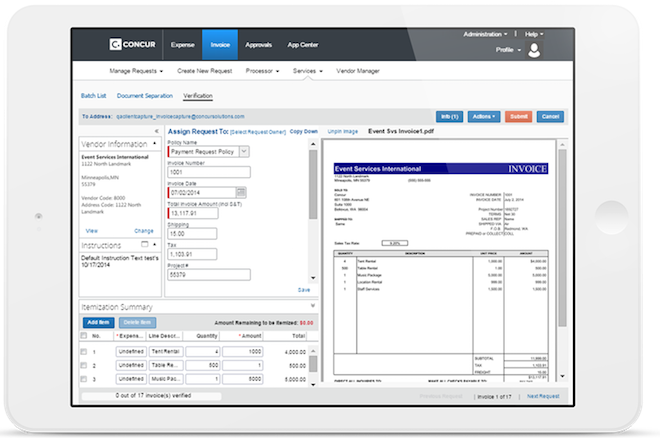Open the Expense menu in top navigation
660x438 pixels.
[x=182, y=45]
